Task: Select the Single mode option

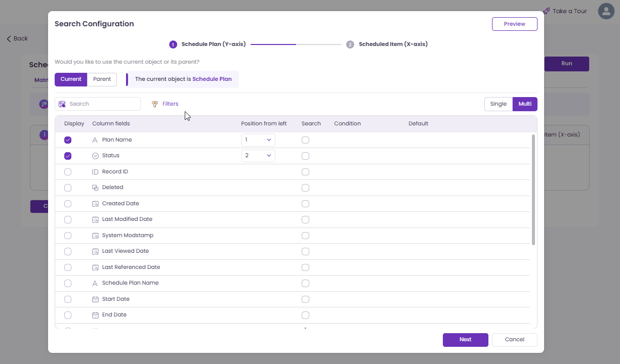Action: click(x=498, y=104)
